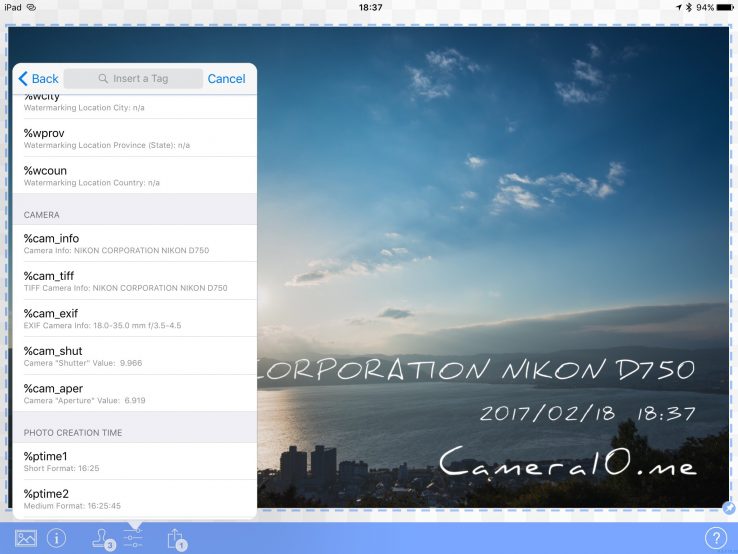738x554 pixels.
Task: Insert the %ptime1 short format tag
Action: 135,461
